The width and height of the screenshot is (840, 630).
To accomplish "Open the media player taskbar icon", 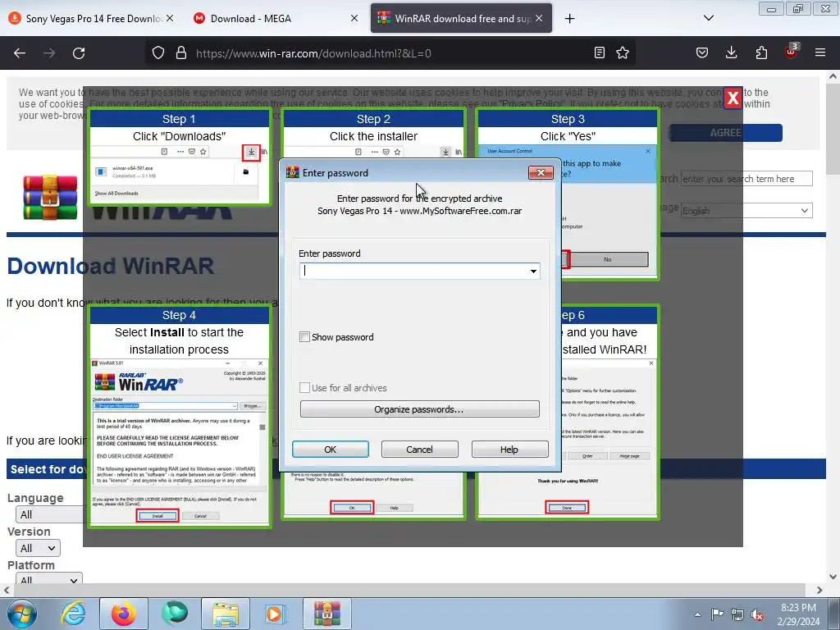I will 276,614.
